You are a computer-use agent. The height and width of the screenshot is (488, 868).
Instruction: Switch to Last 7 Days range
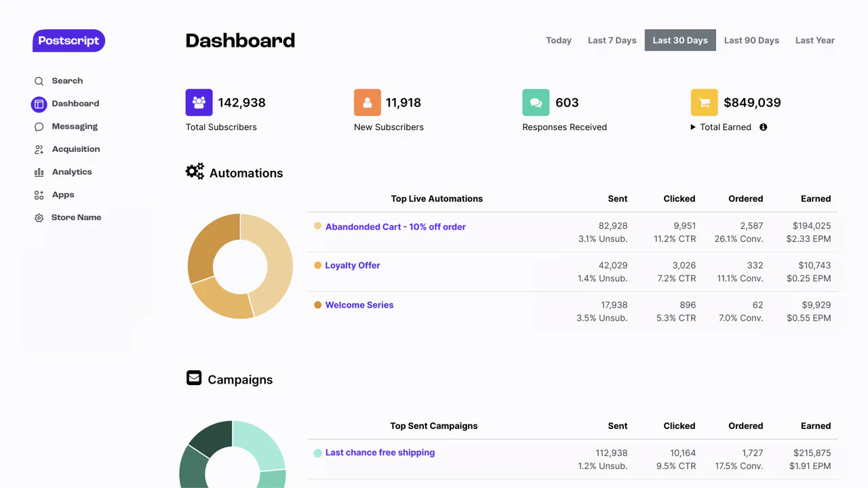(x=612, y=41)
